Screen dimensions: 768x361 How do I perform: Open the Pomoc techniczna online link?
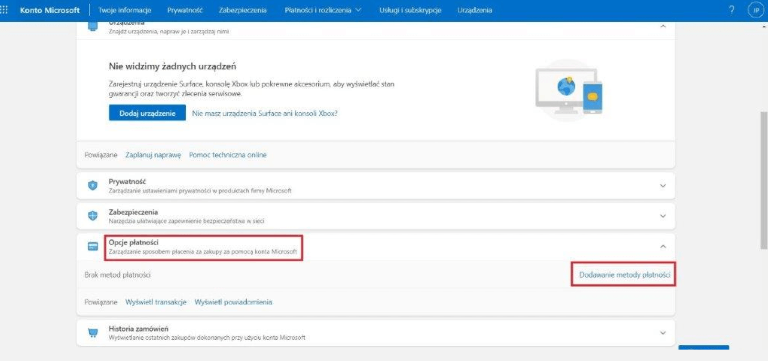(228, 155)
